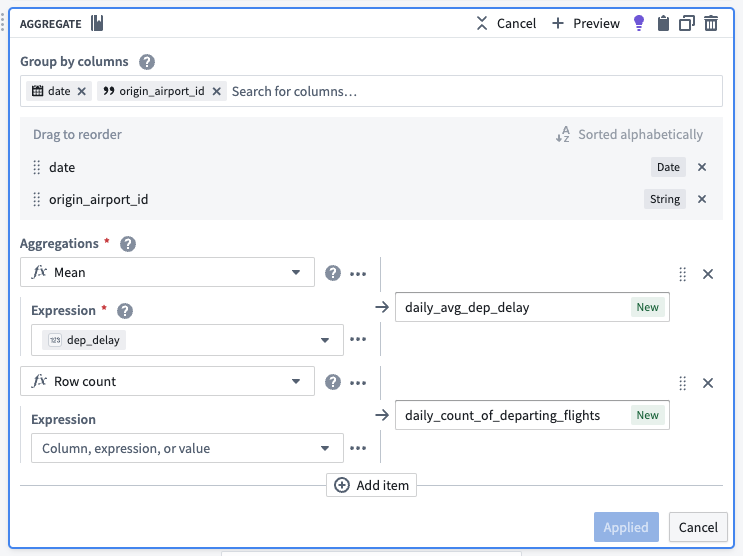
Task: Open more options beside dep_delay expression
Action: click(x=358, y=339)
